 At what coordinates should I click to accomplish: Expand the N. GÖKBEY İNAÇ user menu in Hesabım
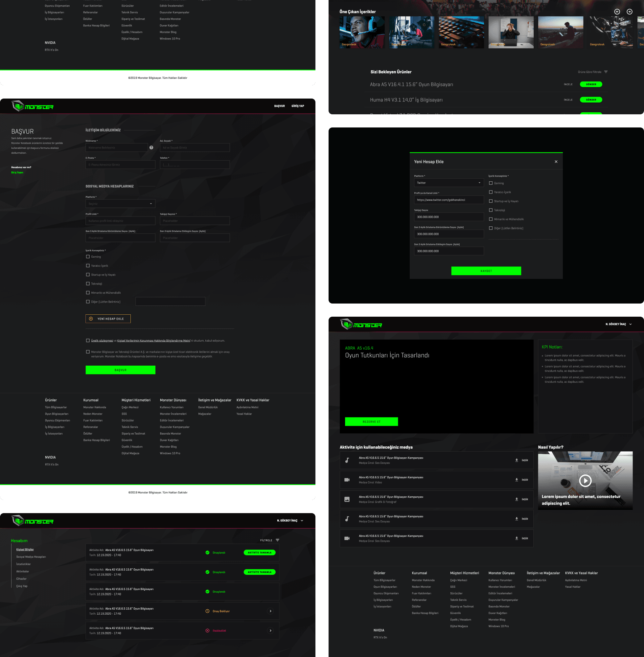point(290,520)
